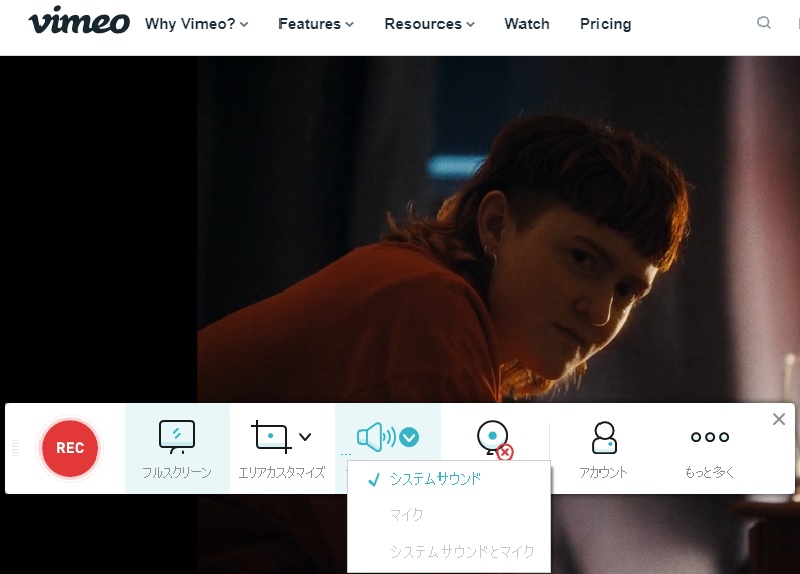Select the フルスクリーン full screen icon
The width and height of the screenshot is (800, 574).
(x=177, y=438)
